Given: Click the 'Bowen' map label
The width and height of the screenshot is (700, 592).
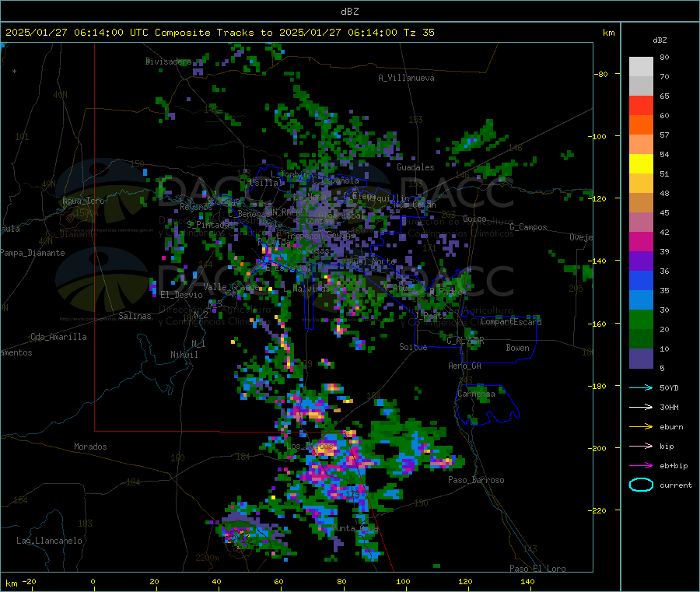Looking at the screenshot, I should point(518,348).
